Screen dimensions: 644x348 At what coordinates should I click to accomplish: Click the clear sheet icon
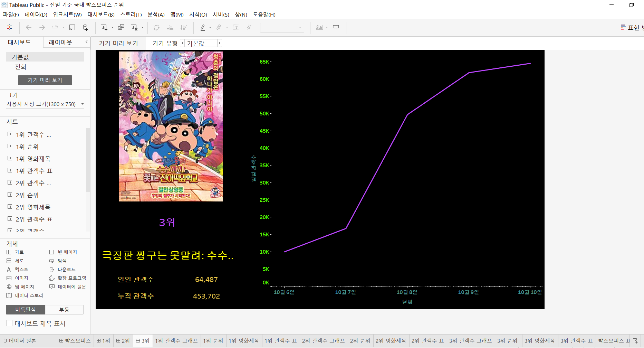coord(134,27)
